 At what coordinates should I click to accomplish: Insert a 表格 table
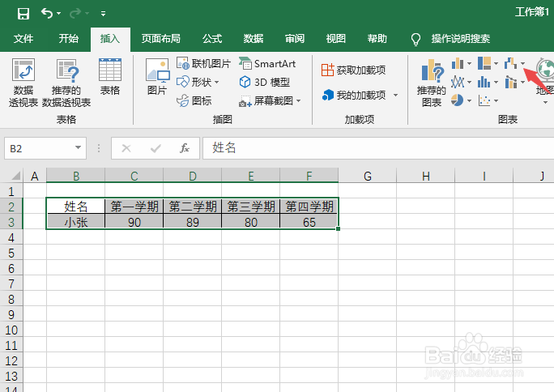point(110,77)
